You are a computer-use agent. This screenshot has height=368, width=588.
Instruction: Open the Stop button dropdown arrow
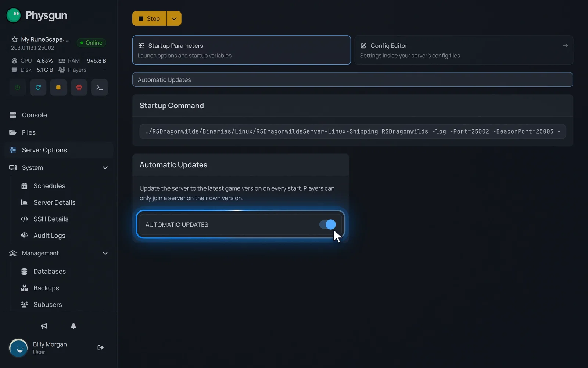tap(174, 18)
